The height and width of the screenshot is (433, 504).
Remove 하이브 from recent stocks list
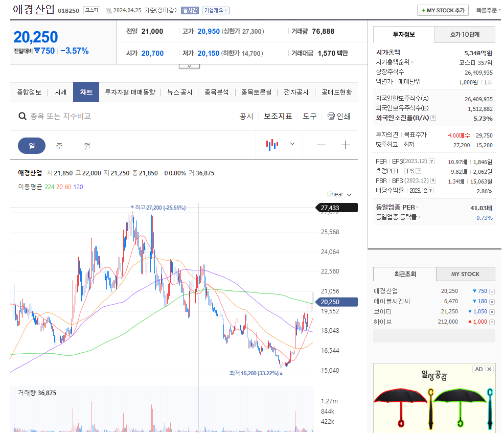(x=492, y=322)
